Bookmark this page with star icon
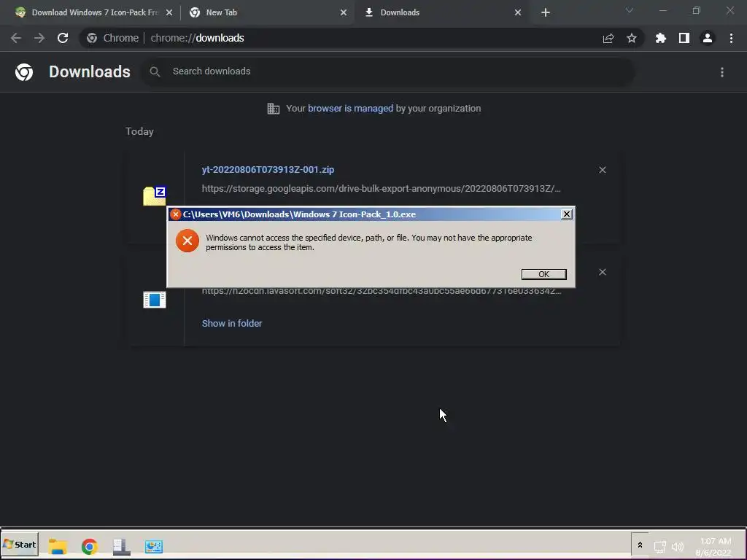 pos(631,38)
